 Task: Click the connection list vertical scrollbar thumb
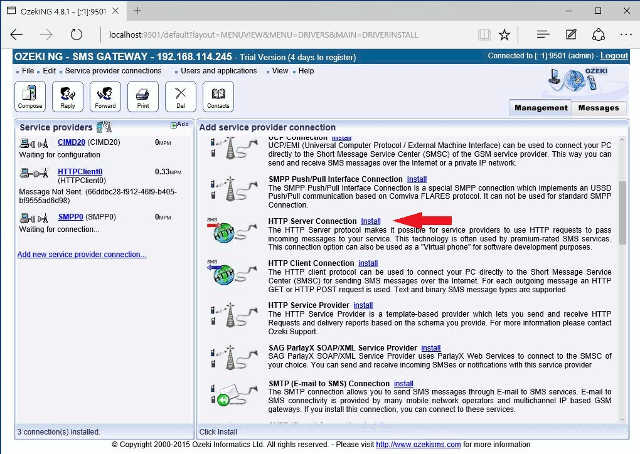click(x=622, y=212)
